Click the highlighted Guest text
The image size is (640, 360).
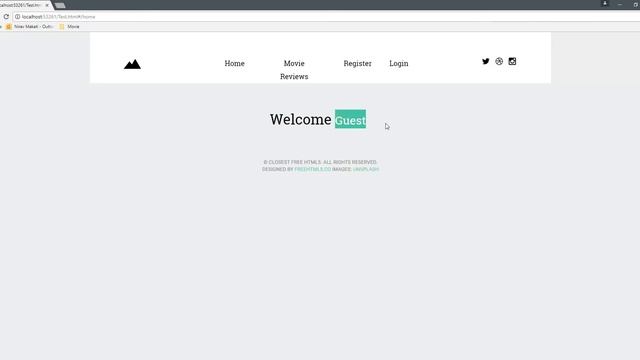350,119
